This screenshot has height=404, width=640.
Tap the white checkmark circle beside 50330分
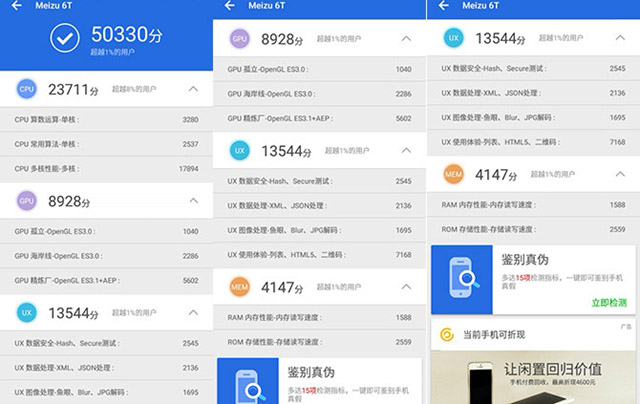coord(64,38)
